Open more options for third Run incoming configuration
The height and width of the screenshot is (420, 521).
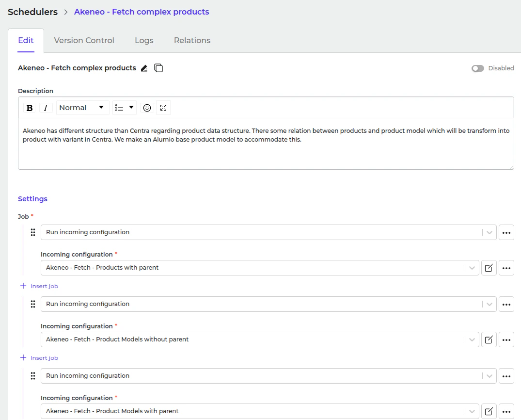point(506,376)
